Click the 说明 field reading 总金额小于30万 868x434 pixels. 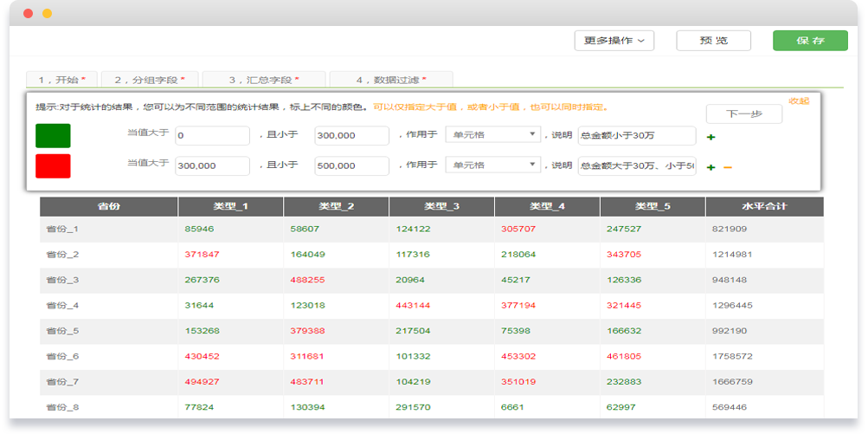636,136
